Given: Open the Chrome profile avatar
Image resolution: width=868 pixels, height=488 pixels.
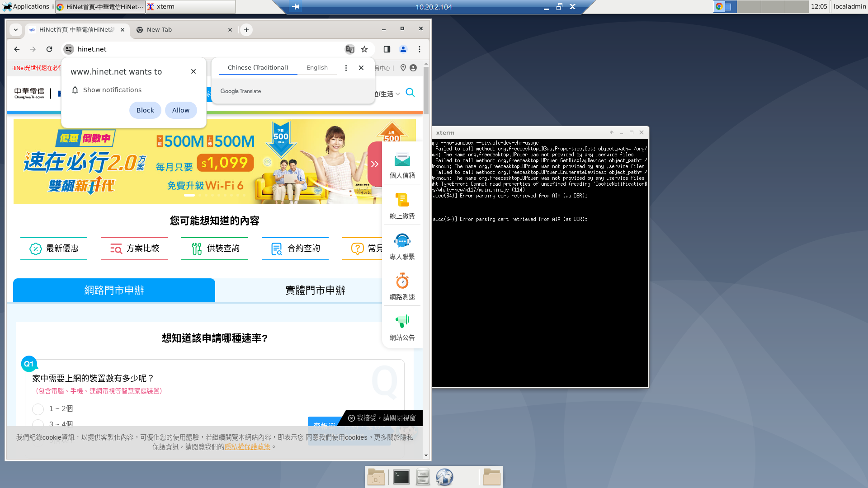Looking at the screenshot, I should (x=403, y=49).
